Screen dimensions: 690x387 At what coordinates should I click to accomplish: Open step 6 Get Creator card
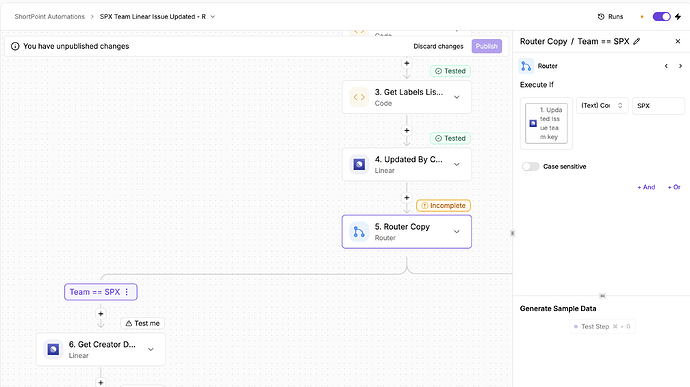coord(101,350)
